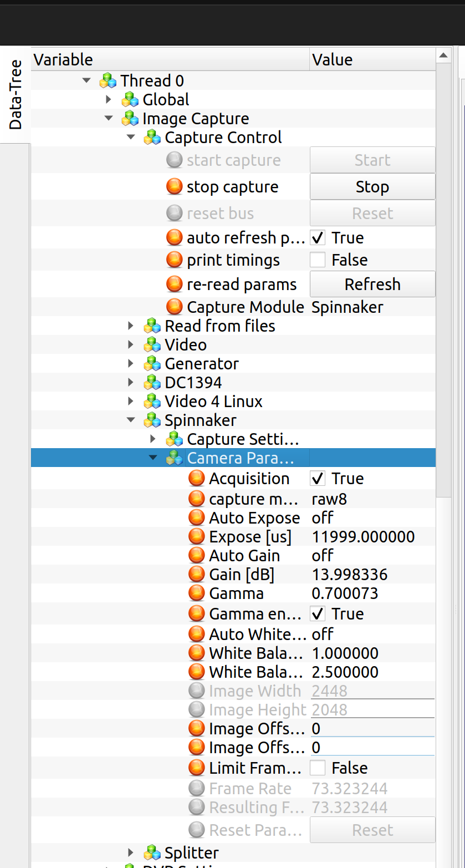Viewport: 465px width, 868px height.
Task: Click orange ball icon beside Gain [dB]
Action: [x=197, y=575]
